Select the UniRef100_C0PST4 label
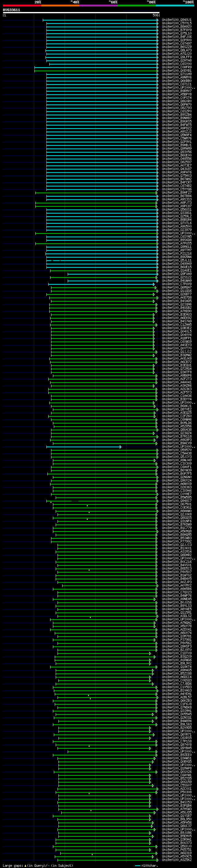The width and height of the screenshot is (197, 868). [176, 98]
